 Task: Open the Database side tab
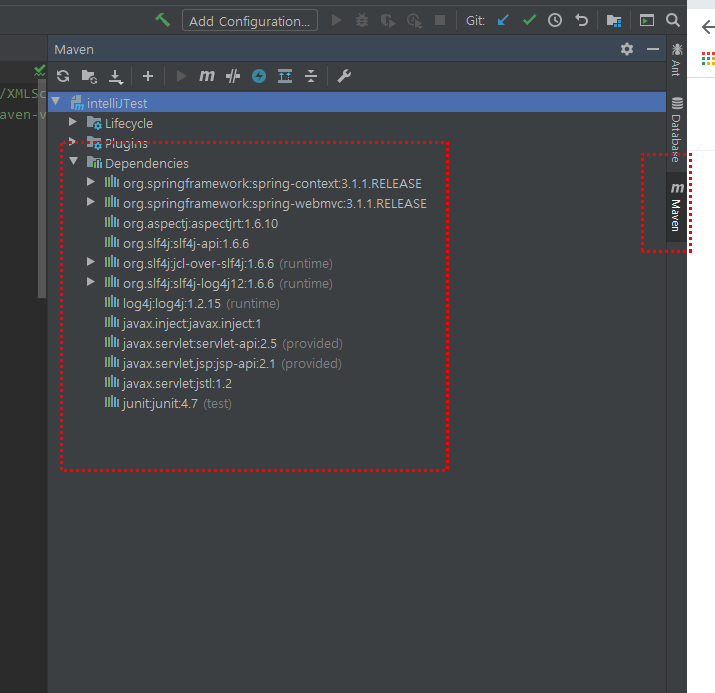677,129
